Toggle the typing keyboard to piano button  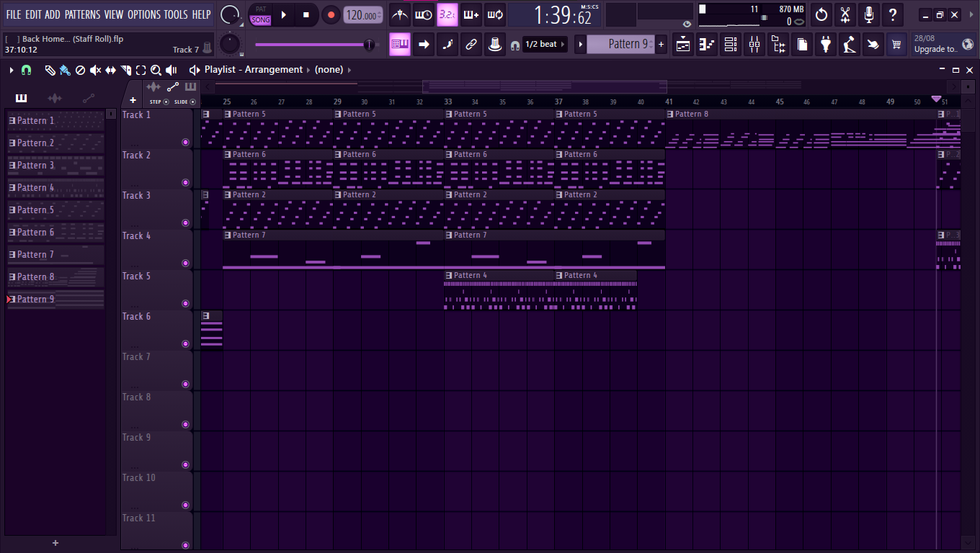[400, 45]
